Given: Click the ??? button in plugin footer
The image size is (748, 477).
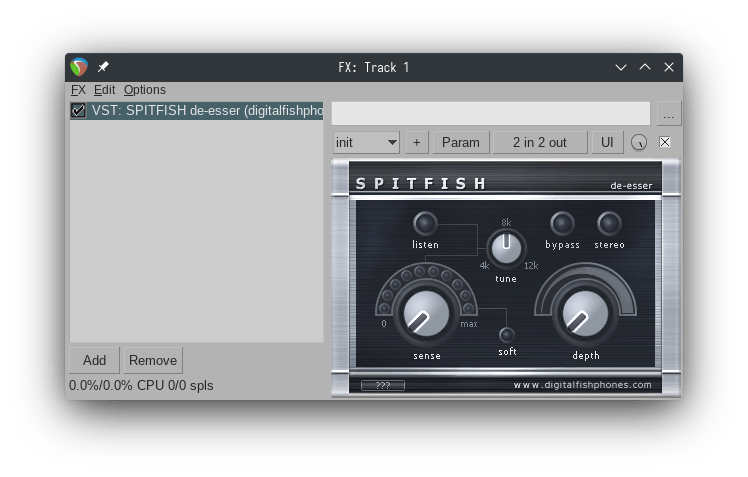Looking at the screenshot, I should click(383, 385).
